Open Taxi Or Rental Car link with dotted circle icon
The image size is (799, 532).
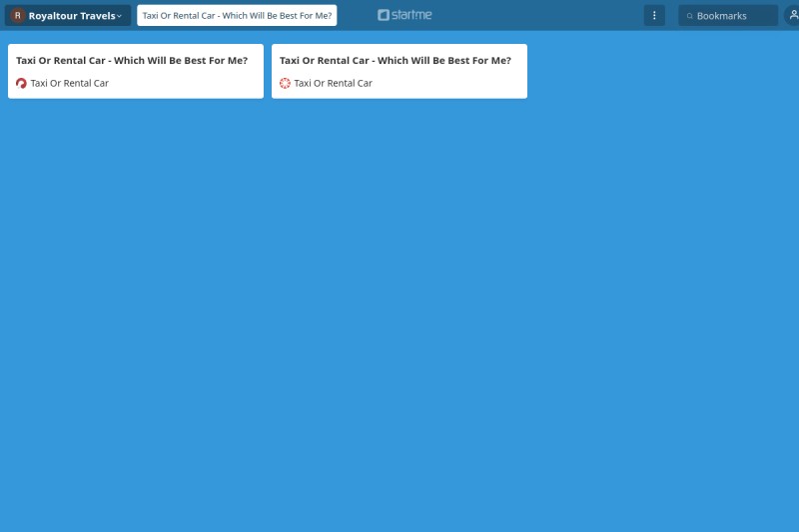point(334,83)
